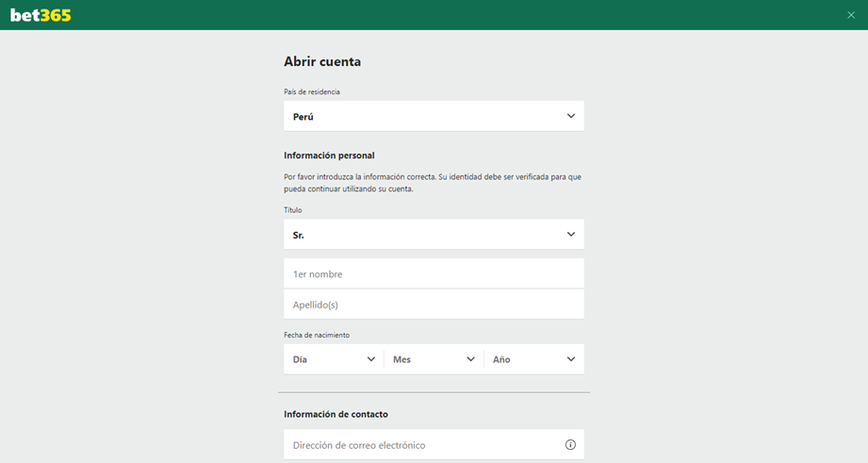Click the bet365 logo in the header
868x463 pixels.
pos(41,15)
